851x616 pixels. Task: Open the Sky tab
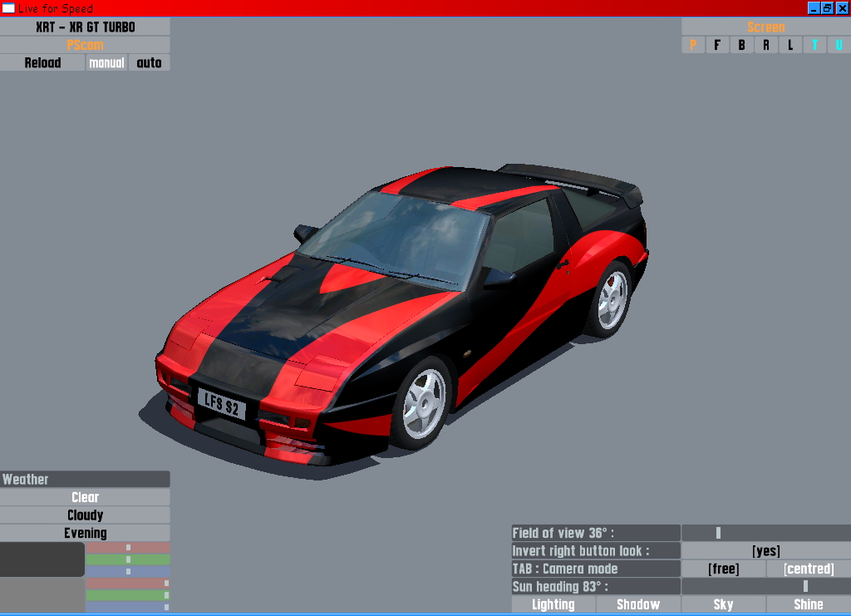724,604
